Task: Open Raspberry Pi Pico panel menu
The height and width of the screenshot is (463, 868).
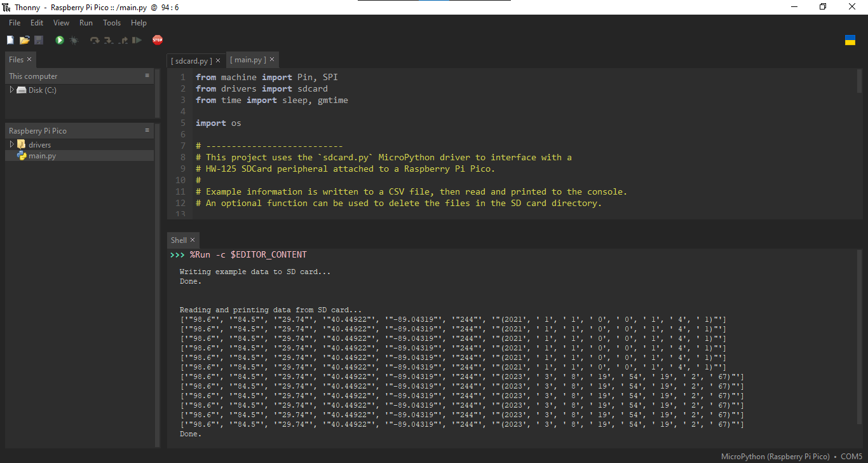Action: click(x=147, y=130)
